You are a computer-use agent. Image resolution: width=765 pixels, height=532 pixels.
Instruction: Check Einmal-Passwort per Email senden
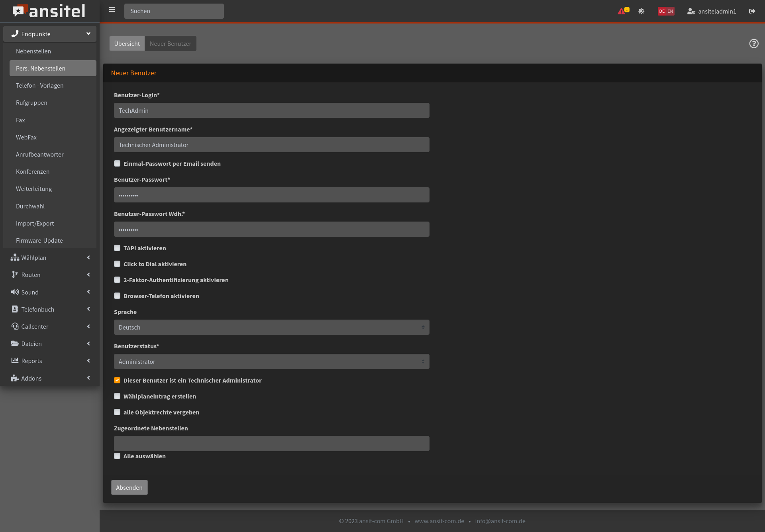[x=117, y=163]
